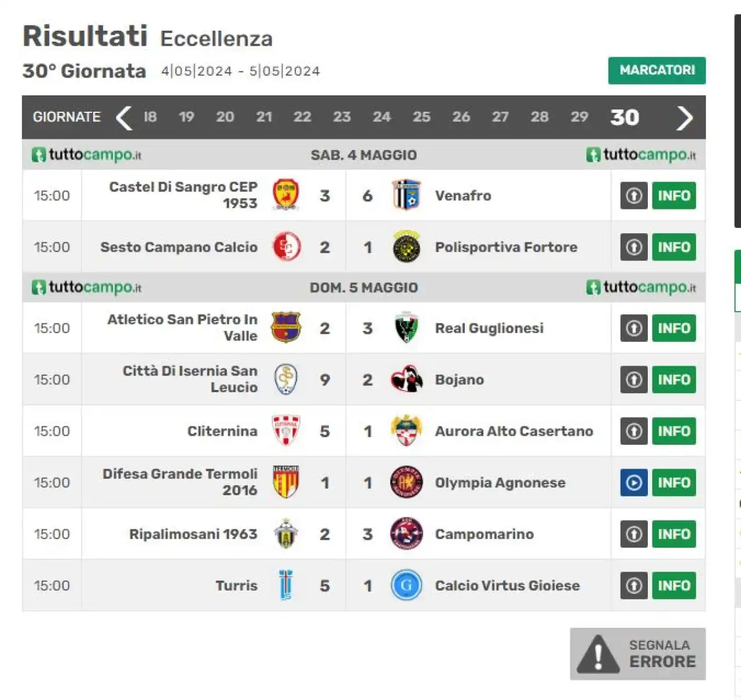The image size is (741, 700).
Task: Click the Turris team crest
Action: coord(286,585)
